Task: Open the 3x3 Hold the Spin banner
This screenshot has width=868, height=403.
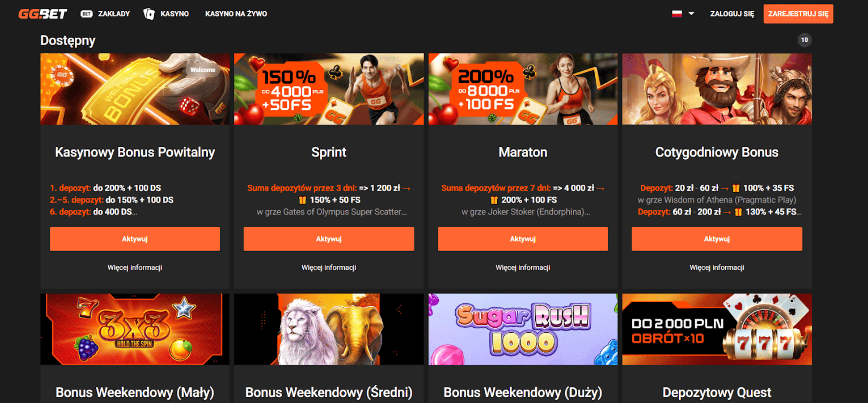Action: (135, 329)
